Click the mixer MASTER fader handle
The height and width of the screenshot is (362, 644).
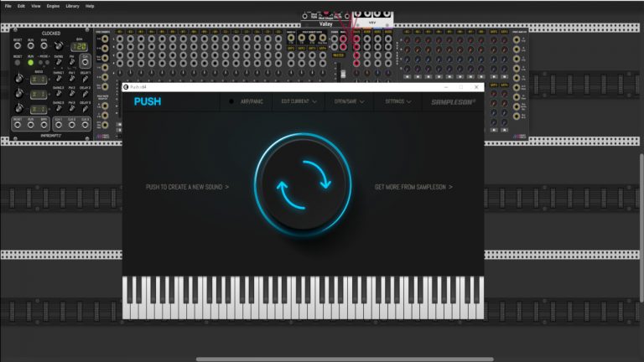tap(343, 74)
